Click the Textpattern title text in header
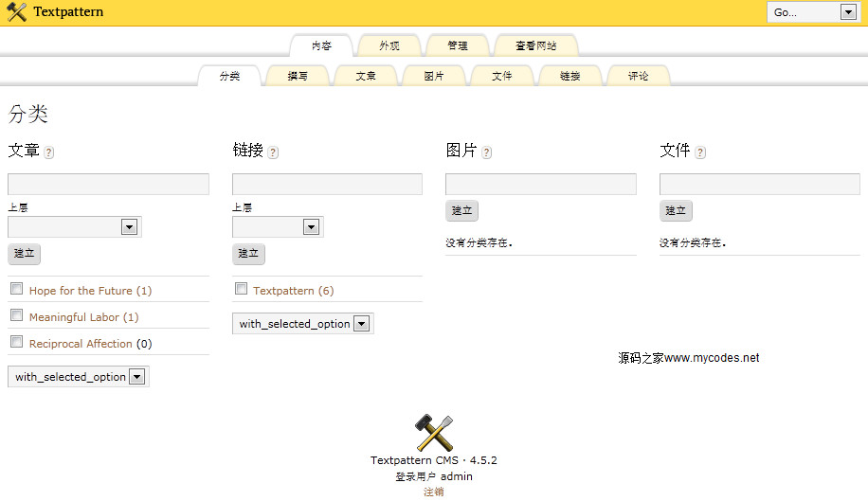Screen dimensions: 868x501 [68, 11]
